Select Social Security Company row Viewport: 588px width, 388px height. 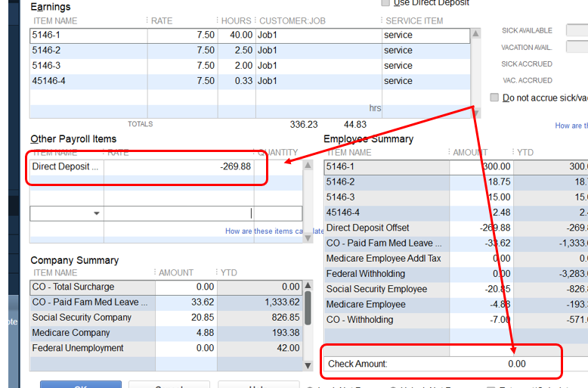click(166, 318)
